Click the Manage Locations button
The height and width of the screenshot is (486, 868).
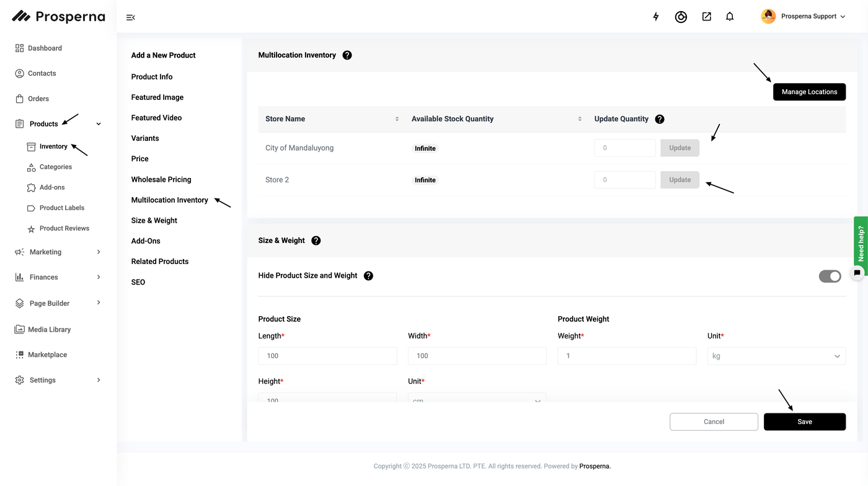click(809, 92)
